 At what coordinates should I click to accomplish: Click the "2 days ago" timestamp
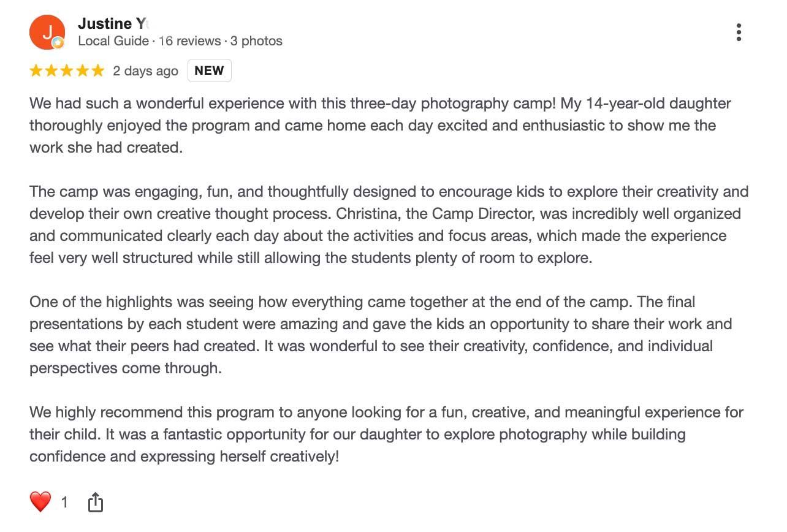click(145, 71)
